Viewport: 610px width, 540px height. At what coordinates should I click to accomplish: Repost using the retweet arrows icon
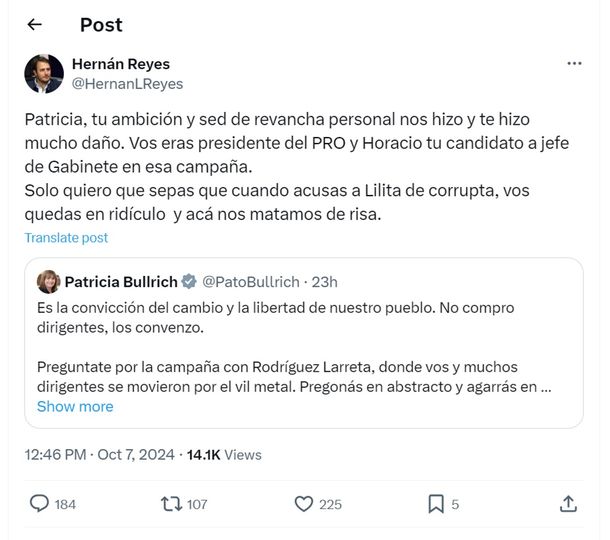[x=171, y=504]
